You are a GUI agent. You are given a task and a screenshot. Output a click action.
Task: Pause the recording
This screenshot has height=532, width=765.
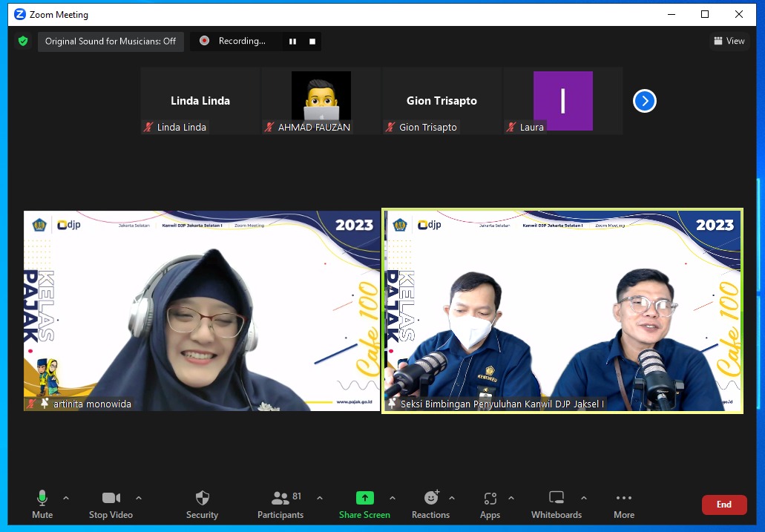tap(292, 42)
